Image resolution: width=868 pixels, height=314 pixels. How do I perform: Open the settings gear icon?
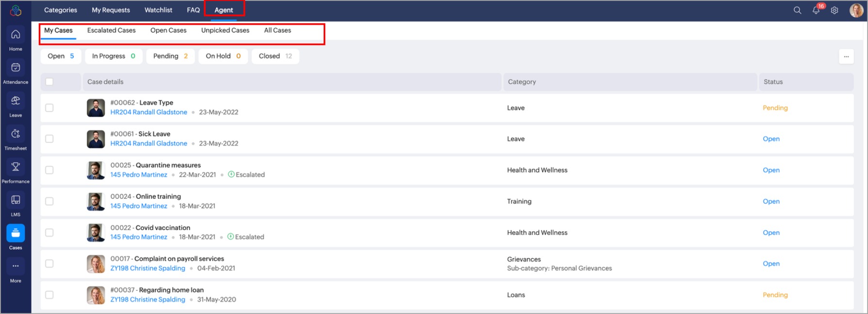[835, 10]
